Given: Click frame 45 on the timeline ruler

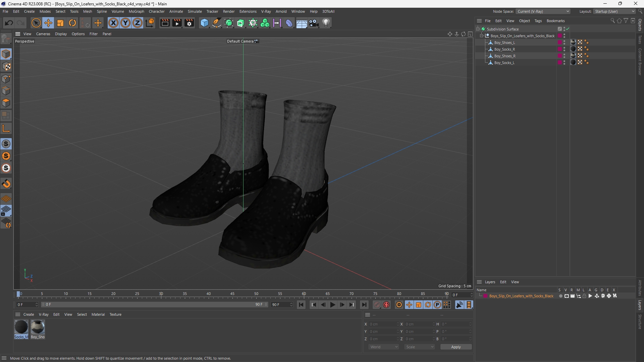Looking at the screenshot, I should (x=232, y=294).
